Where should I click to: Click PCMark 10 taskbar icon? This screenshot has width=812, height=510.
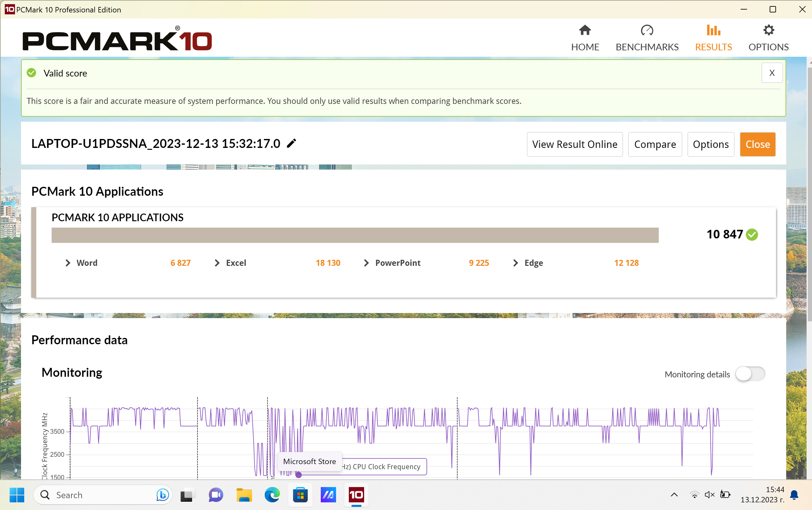356,495
